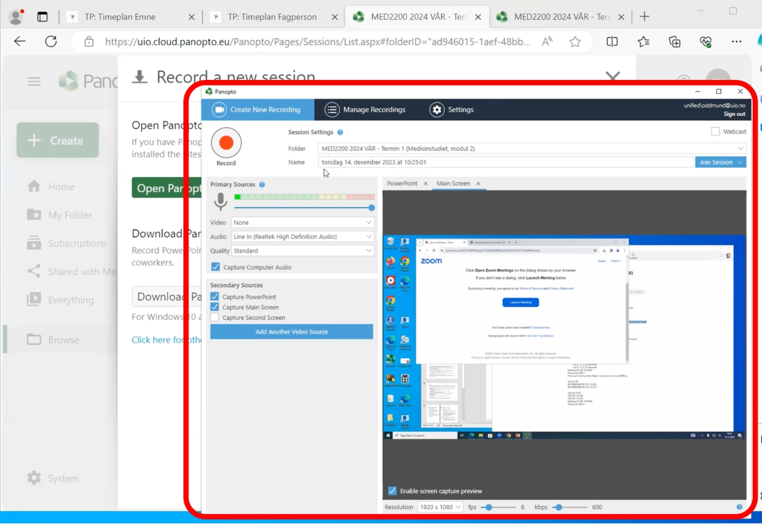Click the green Open Panopto button

tap(167, 188)
